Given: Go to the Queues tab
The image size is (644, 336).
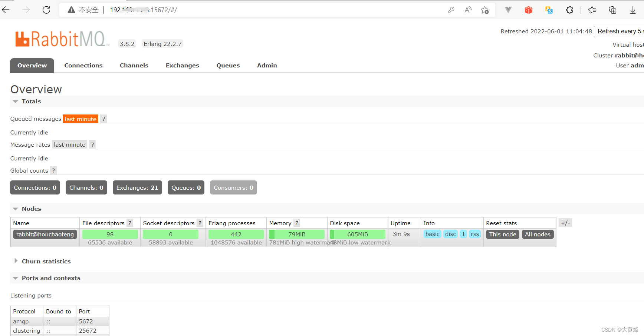Looking at the screenshot, I should [x=228, y=66].
